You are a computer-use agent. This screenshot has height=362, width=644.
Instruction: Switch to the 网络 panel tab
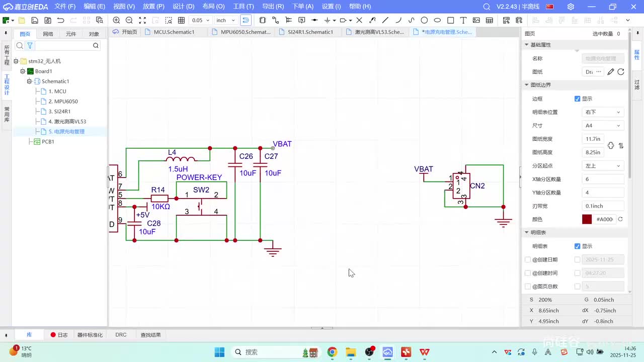click(48, 34)
